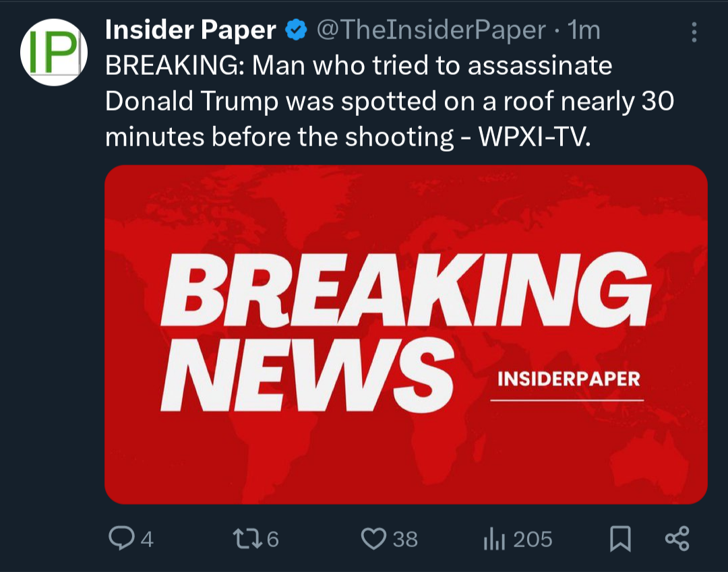
Task: Visit the @TheInsiderPaper handle link
Action: point(431,30)
